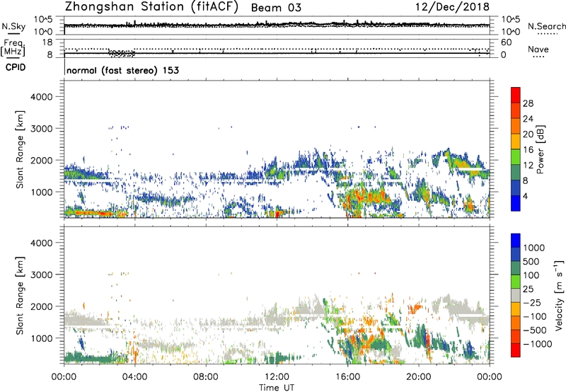Select 'normal (fast stereo) 153' mode text
Image resolution: width=566 pixels, height=392 pixels.
point(122,70)
